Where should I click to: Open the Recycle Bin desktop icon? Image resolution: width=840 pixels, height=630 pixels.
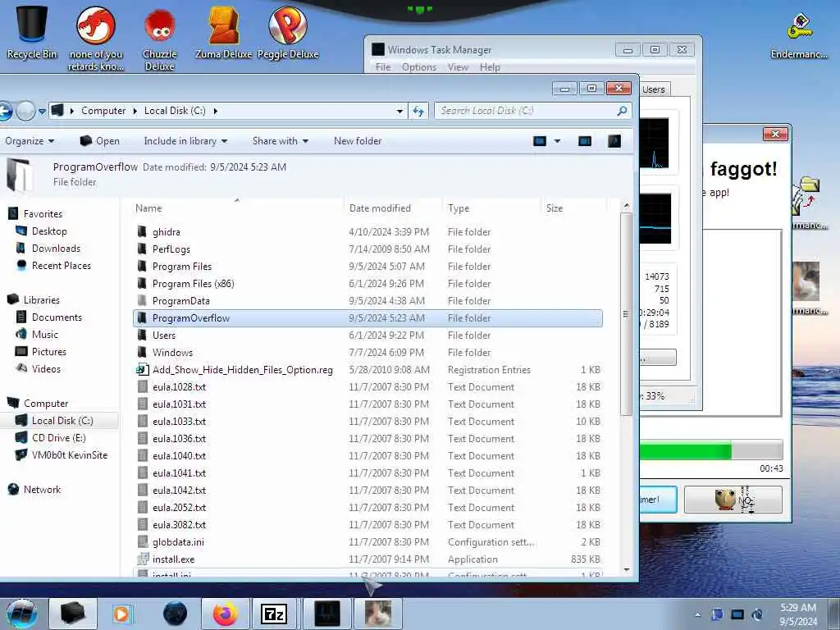[x=31, y=32]
